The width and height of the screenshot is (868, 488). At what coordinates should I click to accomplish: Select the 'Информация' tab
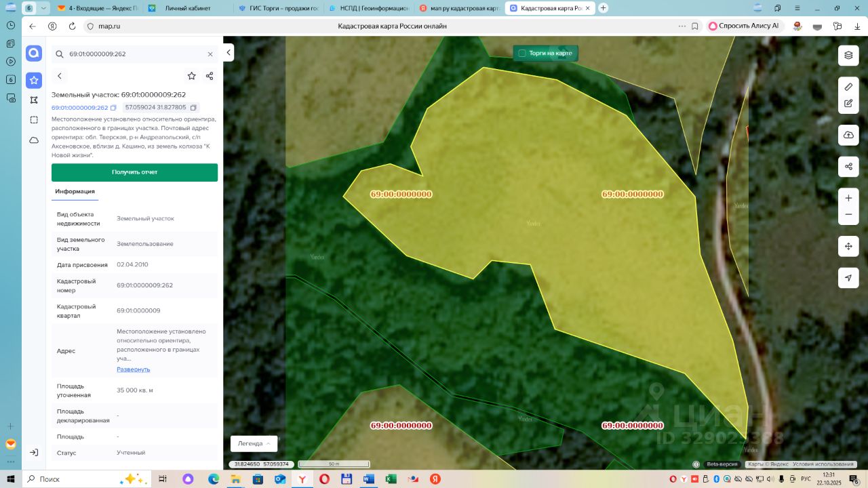tap(75, 192)
